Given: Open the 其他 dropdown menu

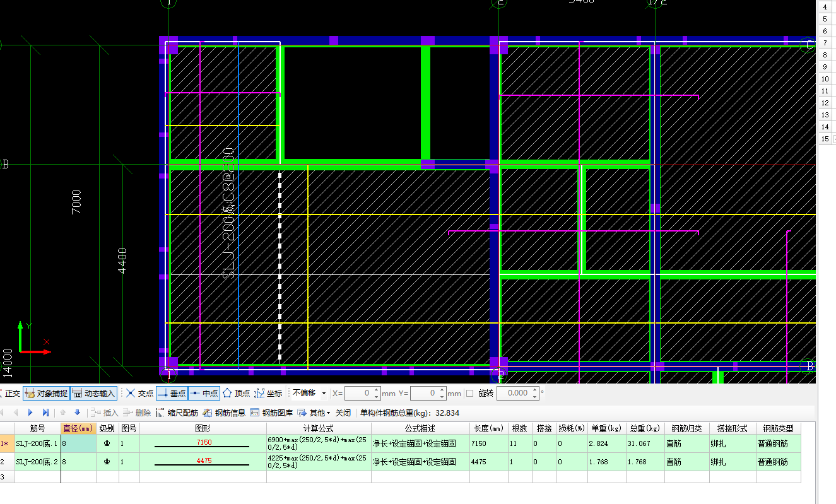Looking at the screenshot, I should tap(314, 413).
